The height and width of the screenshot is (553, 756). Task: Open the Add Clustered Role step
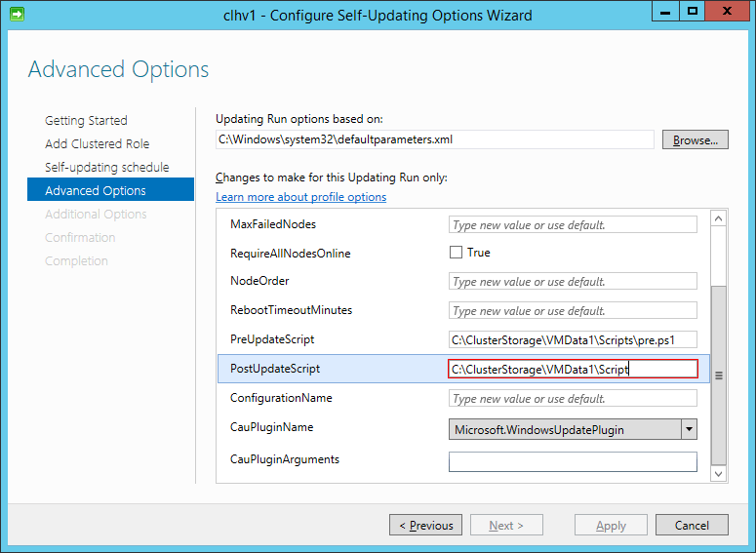tap(97, 143)
